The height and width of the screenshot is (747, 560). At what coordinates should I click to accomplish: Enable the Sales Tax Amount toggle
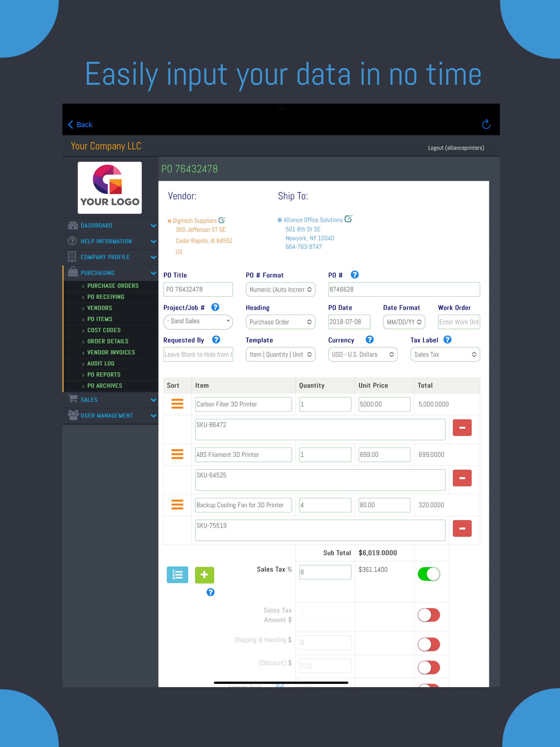pos(428,615)
